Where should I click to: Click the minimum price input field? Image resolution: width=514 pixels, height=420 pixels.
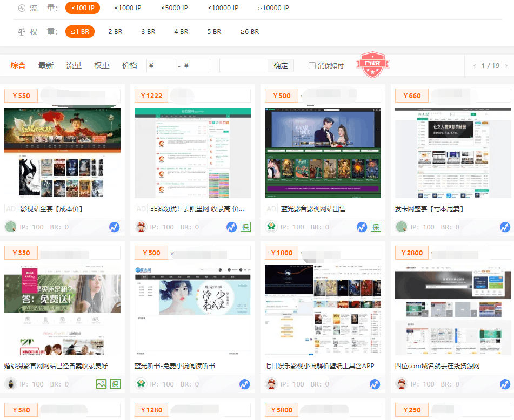click(161, 65)
